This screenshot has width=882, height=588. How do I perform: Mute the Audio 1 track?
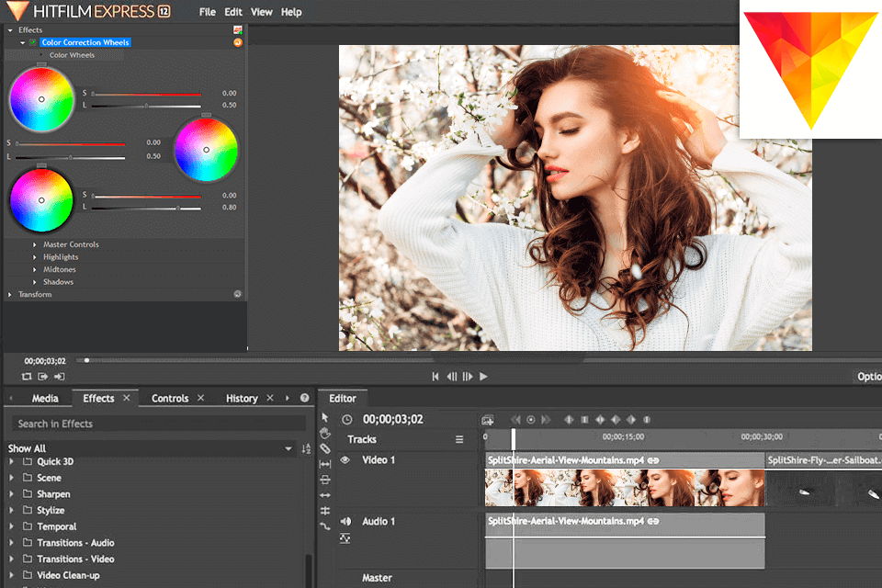pyautogui.click(x=345, y=522)
